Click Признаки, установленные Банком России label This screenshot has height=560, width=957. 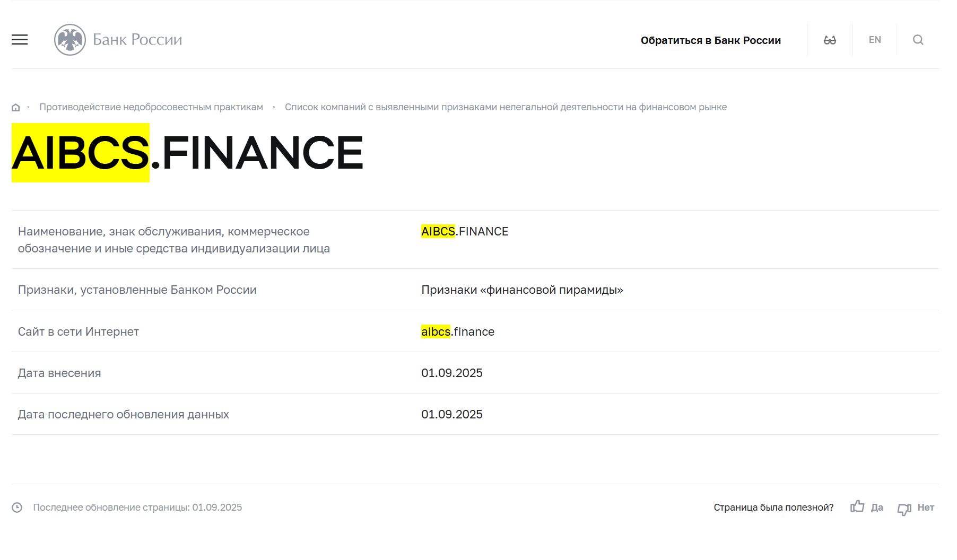tap(137, 290)
